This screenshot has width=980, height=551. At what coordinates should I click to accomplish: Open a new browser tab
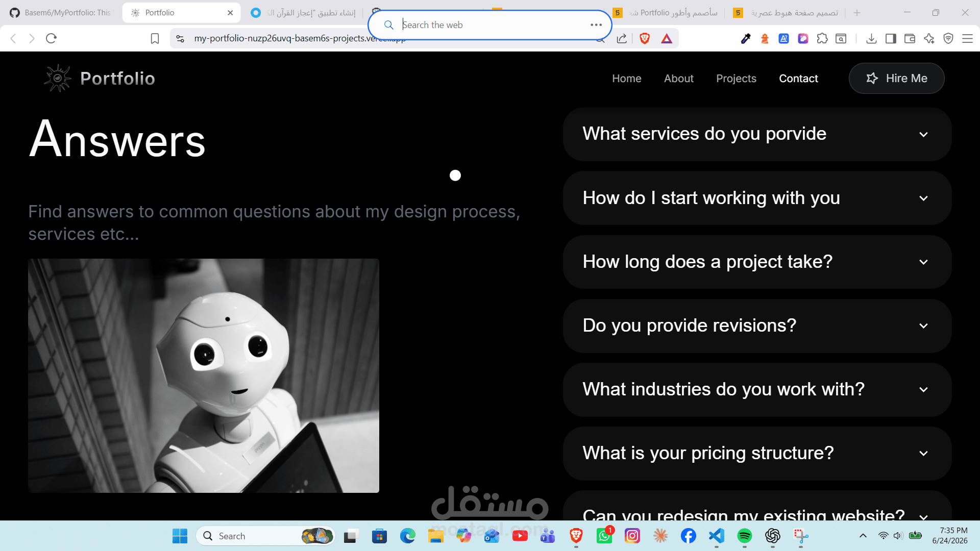(857, 13)
